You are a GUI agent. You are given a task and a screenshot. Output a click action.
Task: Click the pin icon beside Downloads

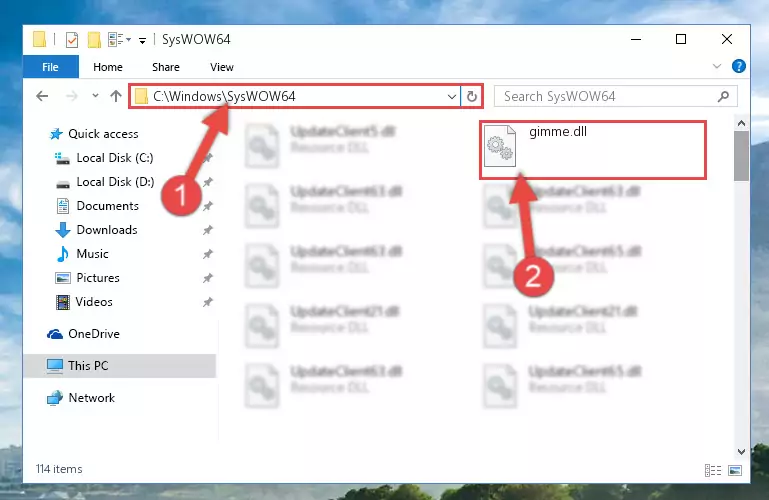pos(208,230)
